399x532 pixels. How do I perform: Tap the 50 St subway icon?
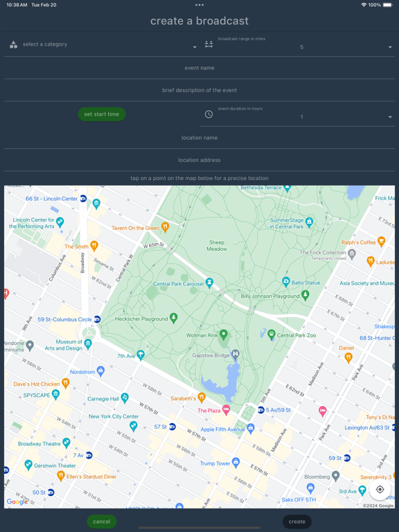click(51, 492)
